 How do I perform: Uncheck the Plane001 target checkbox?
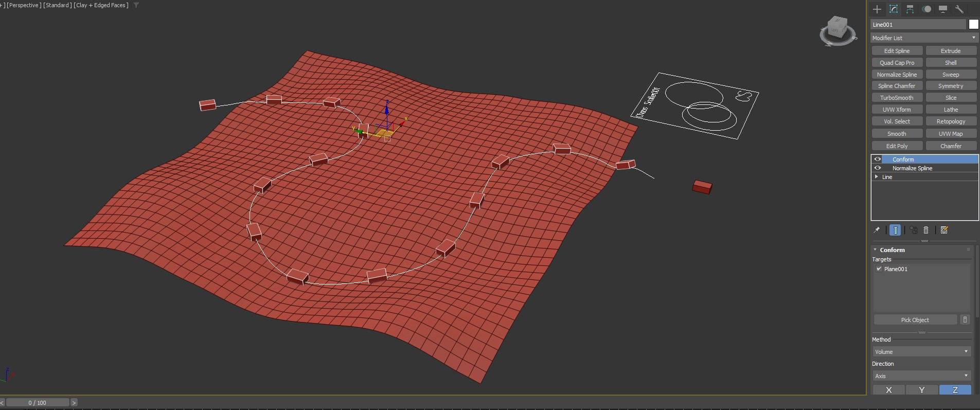point(879,269)
